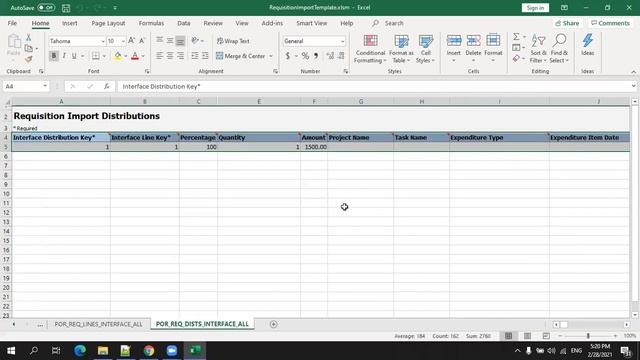The image size is (640, 360).
Task: Switch to the Formulas tab
Action: tap(151, 23)
